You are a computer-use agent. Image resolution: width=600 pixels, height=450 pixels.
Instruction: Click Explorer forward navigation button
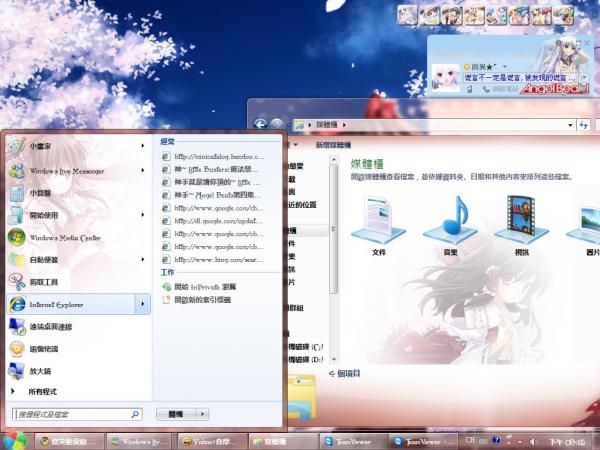[x=276, y=124]
